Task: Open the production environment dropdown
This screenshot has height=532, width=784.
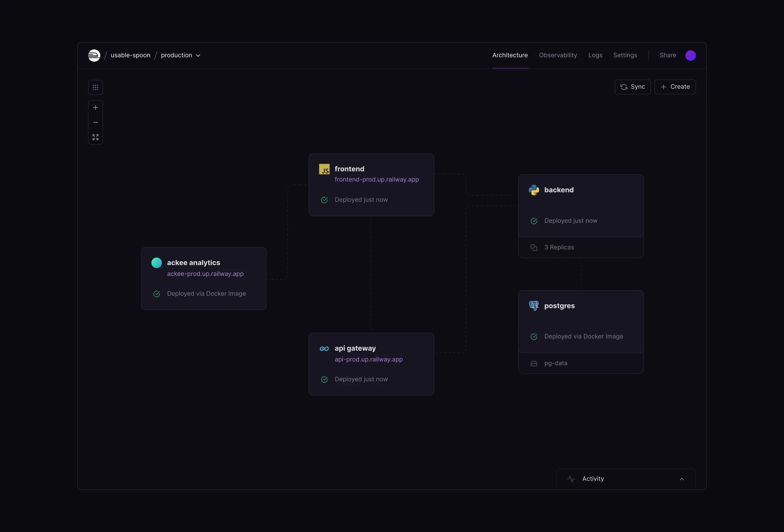Action: click(181, 55)
